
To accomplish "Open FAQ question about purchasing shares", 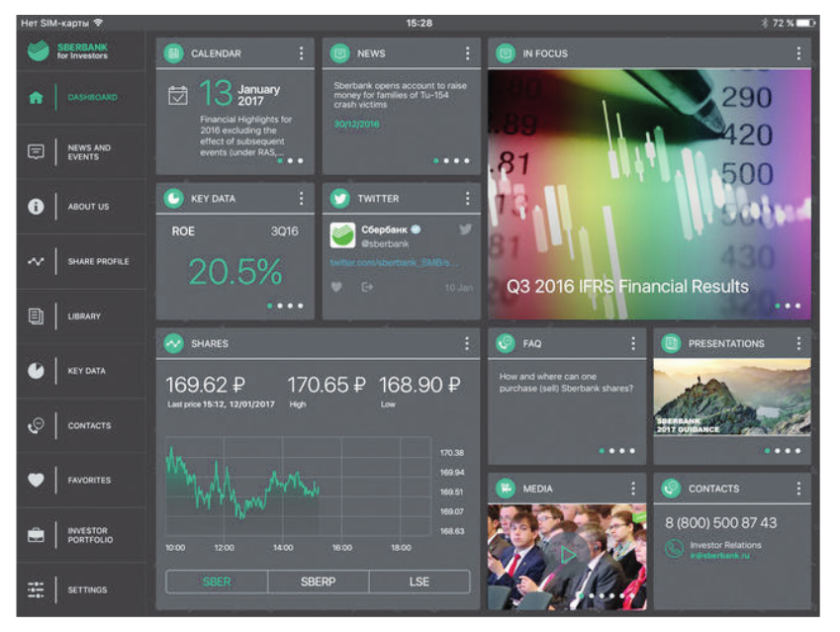I will [566, 383].
